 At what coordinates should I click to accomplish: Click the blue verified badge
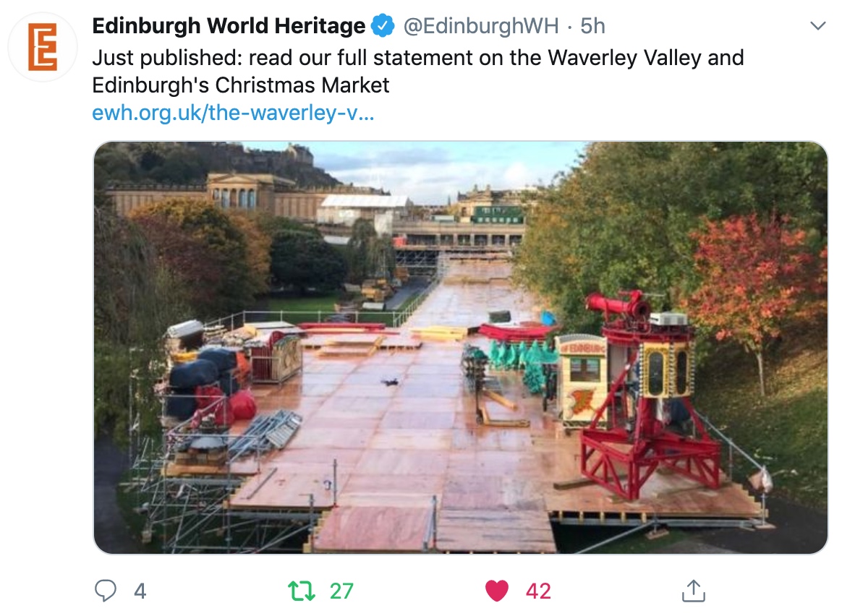tap(383, 26)
